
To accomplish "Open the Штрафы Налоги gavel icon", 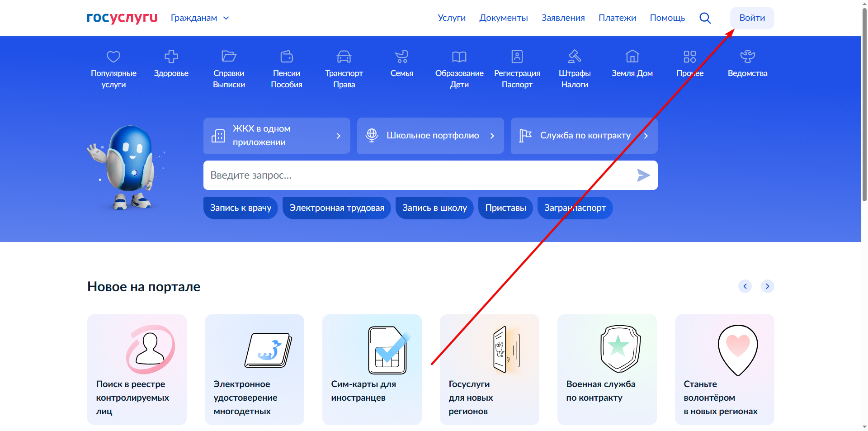I will (x=575, y=57).
